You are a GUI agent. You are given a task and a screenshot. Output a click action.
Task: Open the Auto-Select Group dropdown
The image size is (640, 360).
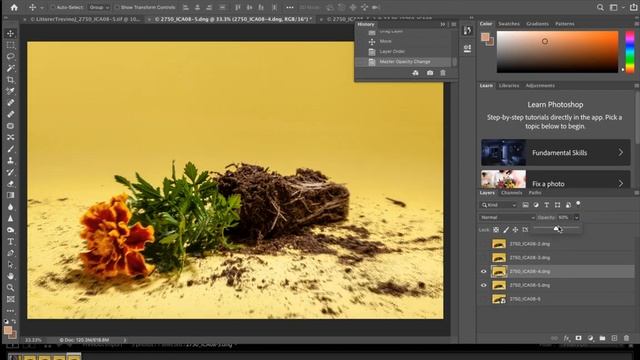tap(99, 7)
